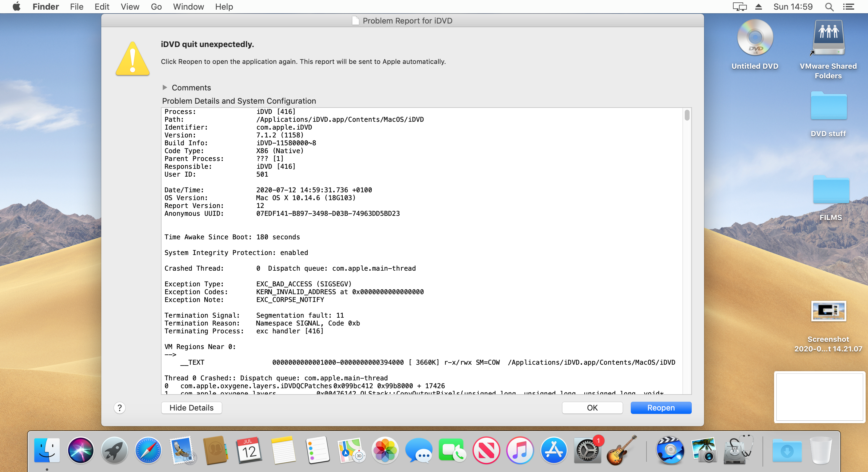Open the Screenshot thumbnail on desktop

point(828,311)
